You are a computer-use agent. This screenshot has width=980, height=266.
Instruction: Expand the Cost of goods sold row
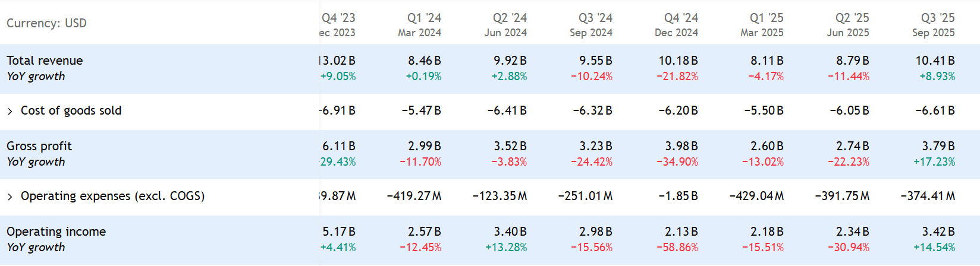click(x=10, y=111)
